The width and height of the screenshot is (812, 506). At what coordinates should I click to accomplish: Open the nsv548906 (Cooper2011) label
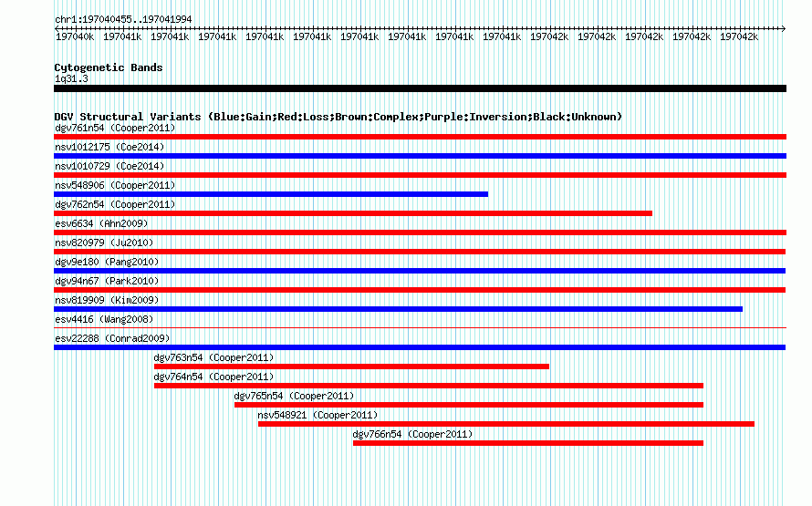click(x=115, y=185)
